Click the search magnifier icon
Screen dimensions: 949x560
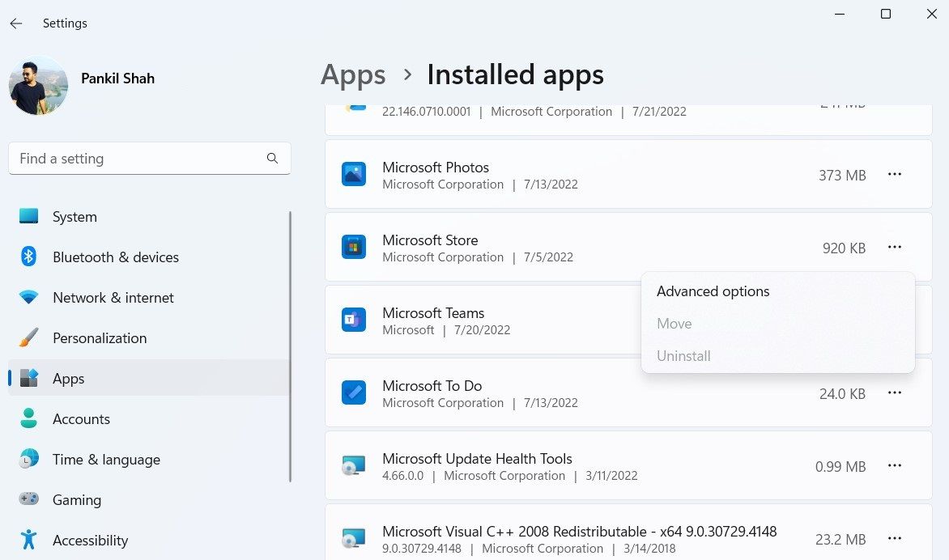coord(272,158)
